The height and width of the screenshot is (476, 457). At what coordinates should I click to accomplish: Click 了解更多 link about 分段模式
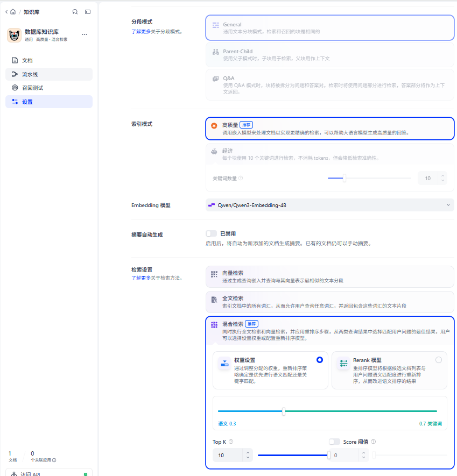tap(141, 32)
